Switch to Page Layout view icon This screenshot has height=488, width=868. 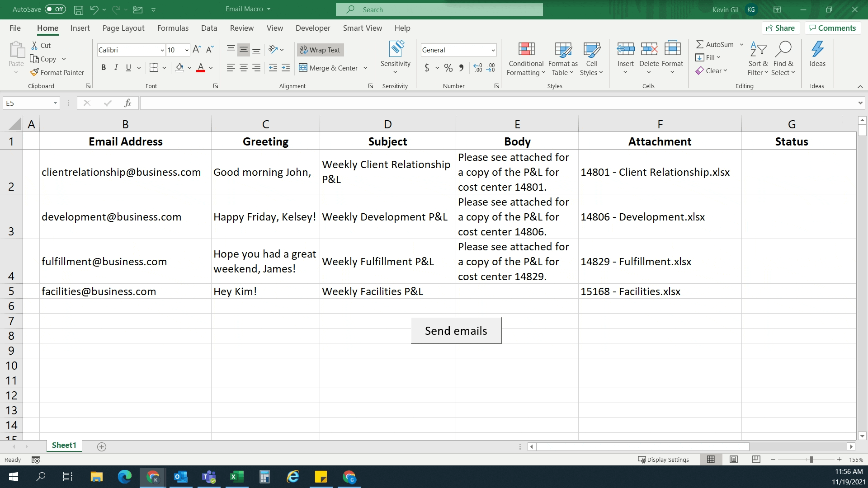[x=734, y=460]
